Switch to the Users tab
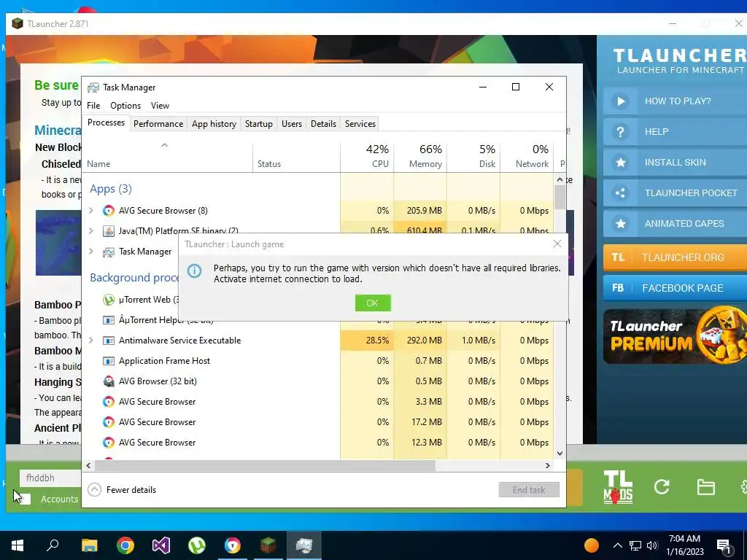This screenshot has height=560, width=747. coord(292,124)
